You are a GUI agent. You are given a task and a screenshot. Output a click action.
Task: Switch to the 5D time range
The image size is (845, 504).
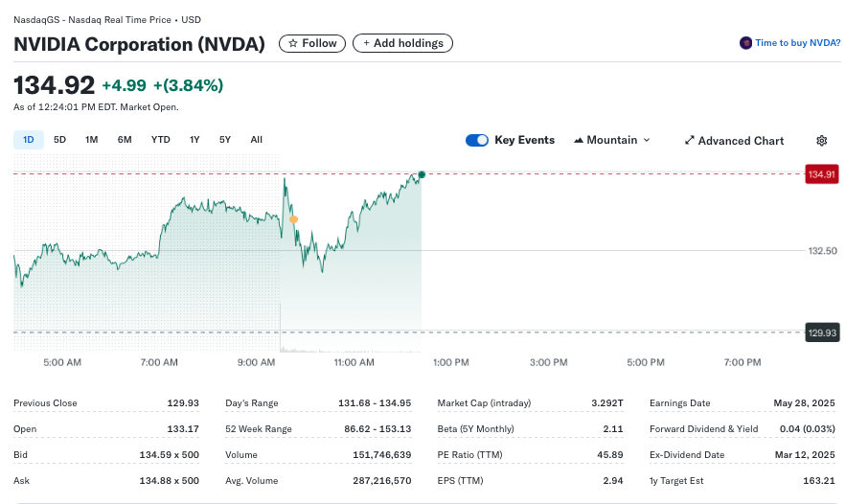pyautogui.click(x=59, y=140)
